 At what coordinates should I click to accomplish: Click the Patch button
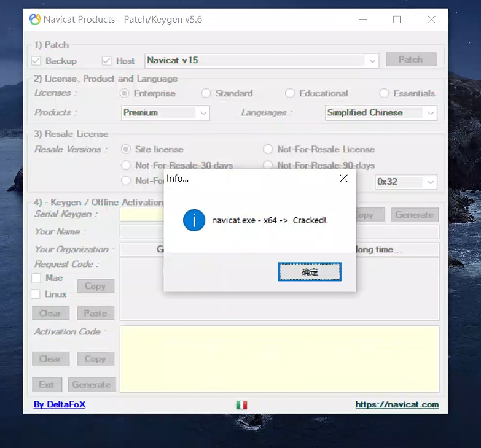click(411, 59)
